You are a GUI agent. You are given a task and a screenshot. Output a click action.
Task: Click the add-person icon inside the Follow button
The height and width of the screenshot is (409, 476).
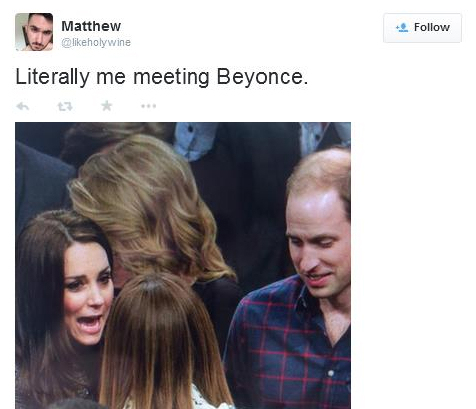(x=402, y=27)
